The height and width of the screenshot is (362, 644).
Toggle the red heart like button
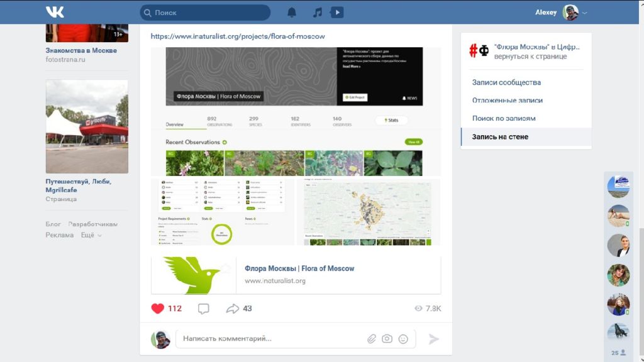[158, 309]
